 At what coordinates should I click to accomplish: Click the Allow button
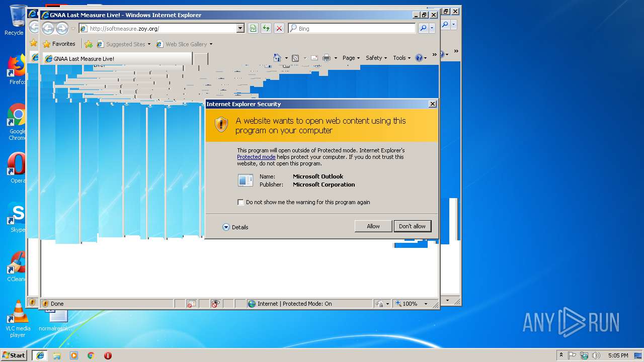pos(373,226)
